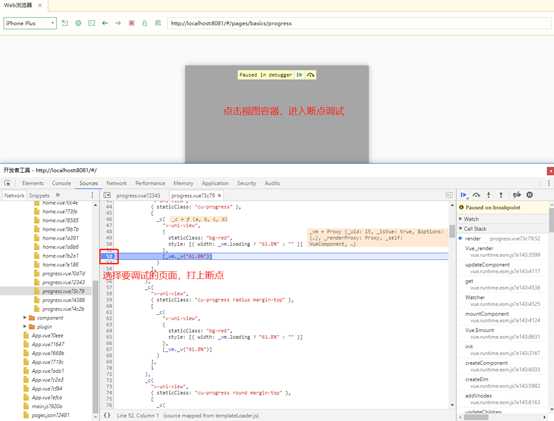Switch to Security tab

[246, 183]
